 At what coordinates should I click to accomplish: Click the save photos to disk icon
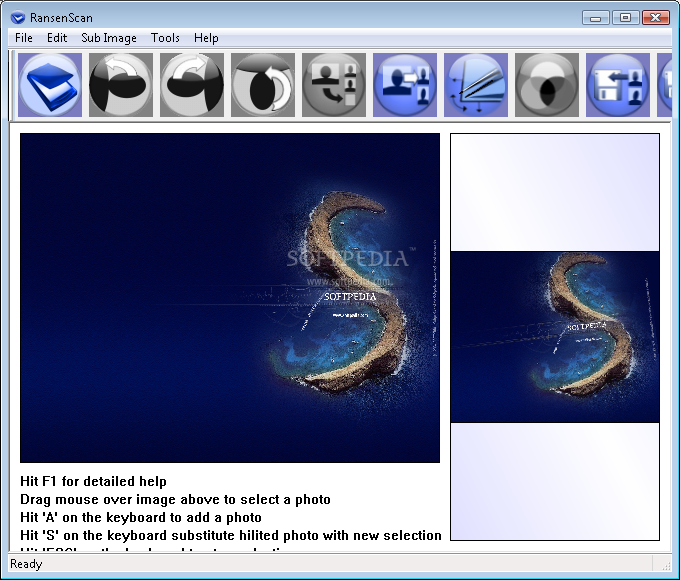point(618,85)
